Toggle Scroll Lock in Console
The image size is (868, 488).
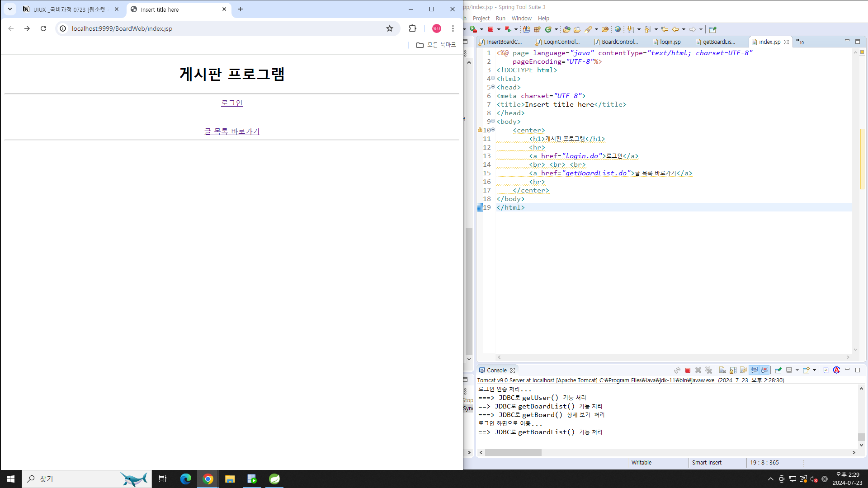pyautogui.click(x=733, y=370)
